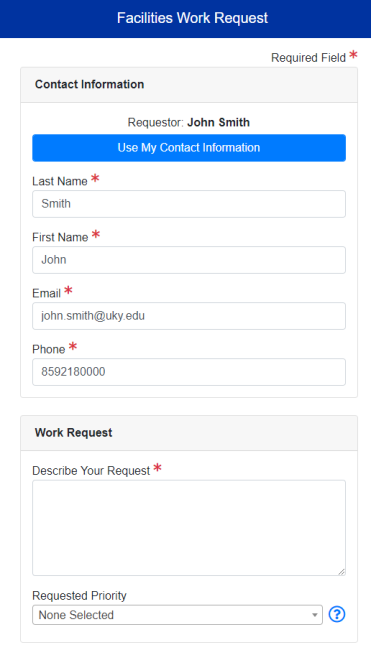
Task: Click the First Name label text
Action: [60, 238]
